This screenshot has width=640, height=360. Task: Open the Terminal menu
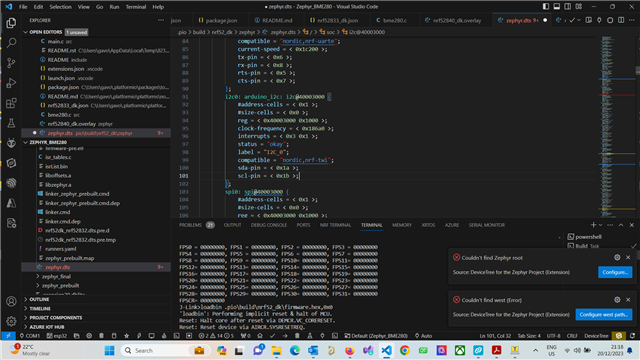point(136,7)
